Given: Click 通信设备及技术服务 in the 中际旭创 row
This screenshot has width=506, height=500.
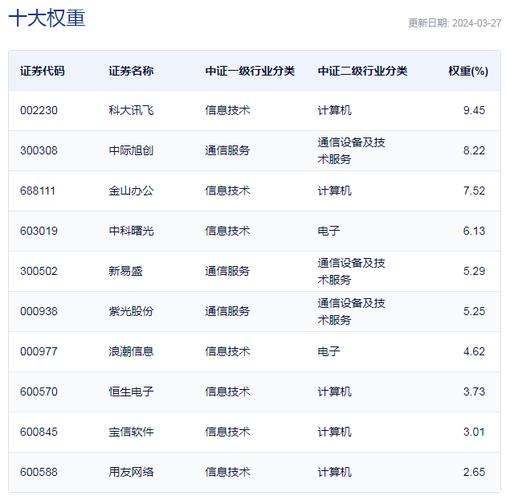Looking at the screenshot, I should (x=351, y=151).
